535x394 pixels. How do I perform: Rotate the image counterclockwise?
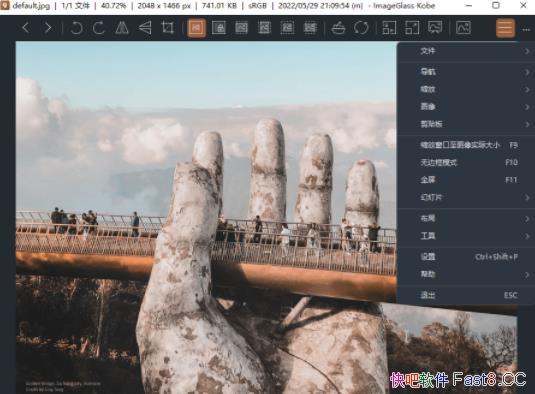tap(76, 28)
